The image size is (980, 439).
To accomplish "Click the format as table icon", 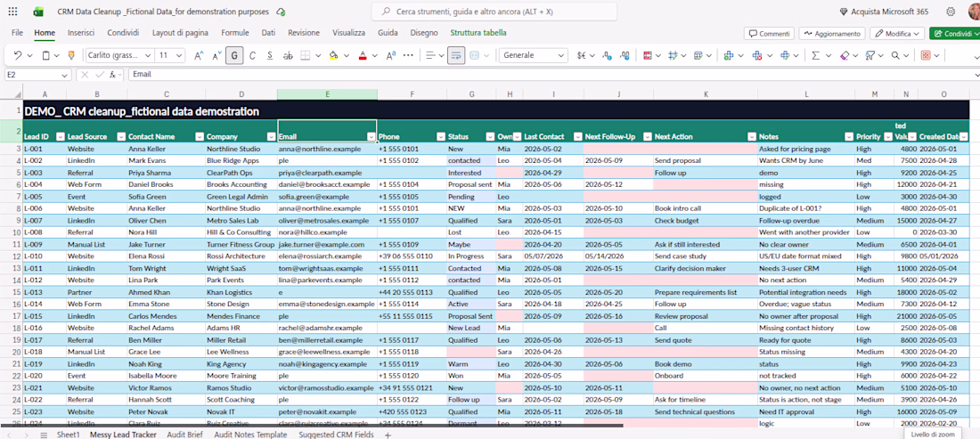I will click(698, 55).
